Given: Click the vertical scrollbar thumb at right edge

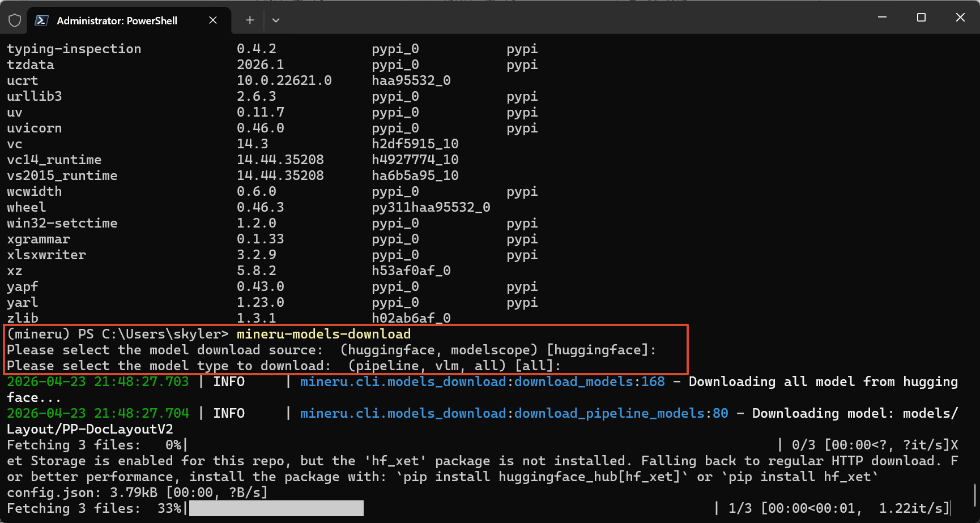Looking at the screenshot, I should point(975,495).
